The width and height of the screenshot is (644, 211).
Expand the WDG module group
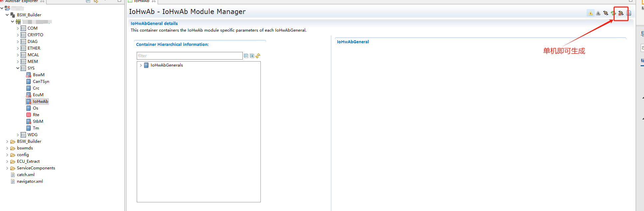[x=18, y=135]
